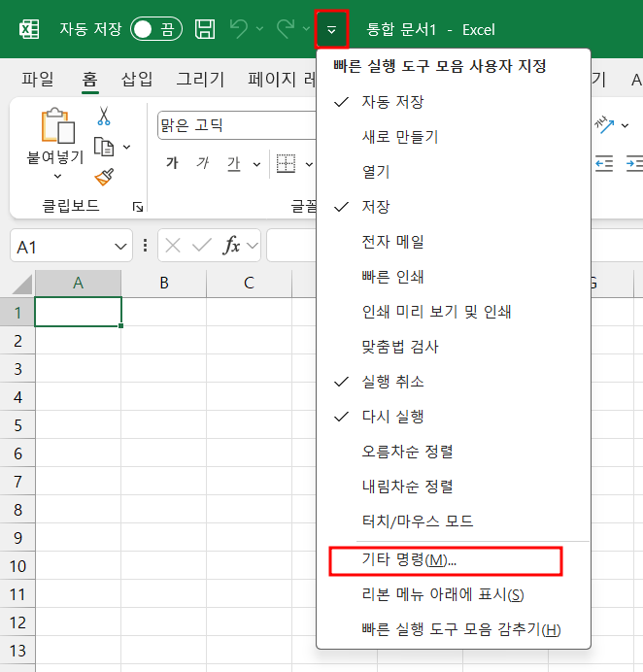The image size is (643, 672).
Task: Click the formula bar Cancel X icon
Action: coord(173,246)
